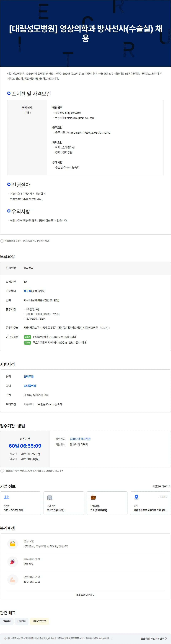Click bullet icon next to 유의사항
Viewport: 171px width, 644px height.
pyautogui.click(x=9, y=211)
